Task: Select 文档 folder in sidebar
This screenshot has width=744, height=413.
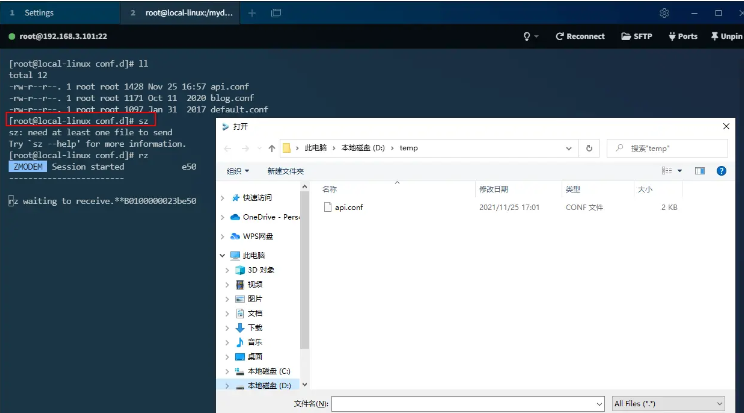Action: pyautogui.click(x=255, y=313)
